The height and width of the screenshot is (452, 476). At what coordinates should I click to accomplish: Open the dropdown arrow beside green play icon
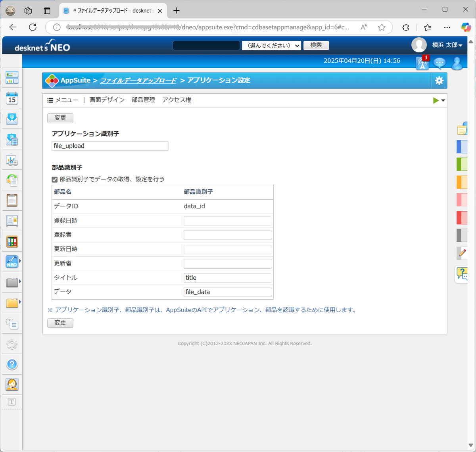(443, 100)
